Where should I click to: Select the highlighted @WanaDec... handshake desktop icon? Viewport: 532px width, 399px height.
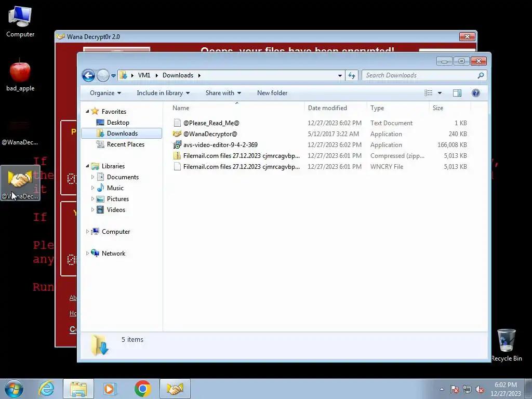pyautogui.click(x=20, y=183)
